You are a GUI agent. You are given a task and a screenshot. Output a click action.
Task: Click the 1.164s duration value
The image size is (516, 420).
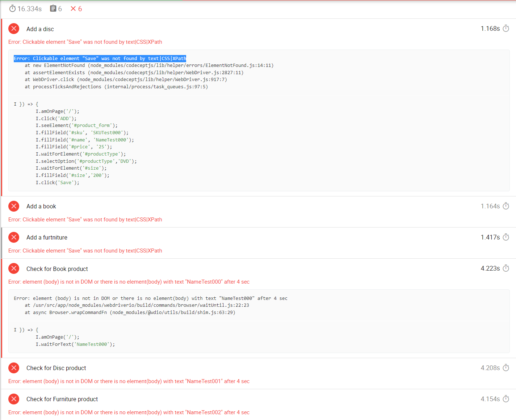click(490, 206)
